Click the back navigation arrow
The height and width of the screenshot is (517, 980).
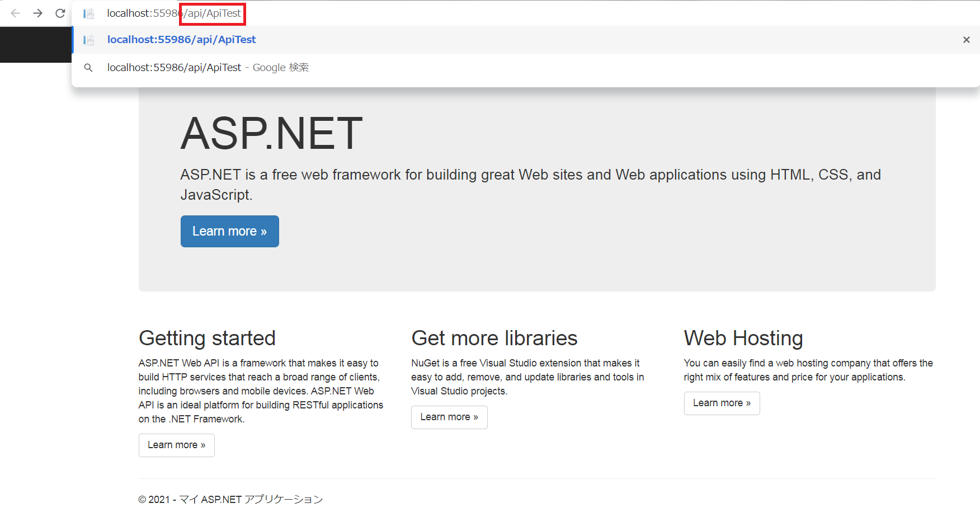[x=15, y=13]
